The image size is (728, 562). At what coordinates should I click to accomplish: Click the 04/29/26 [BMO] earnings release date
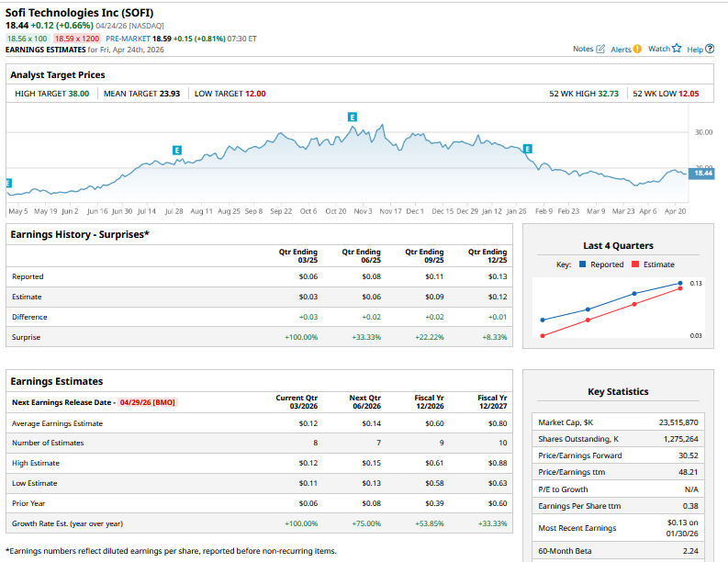click(147, 402)
